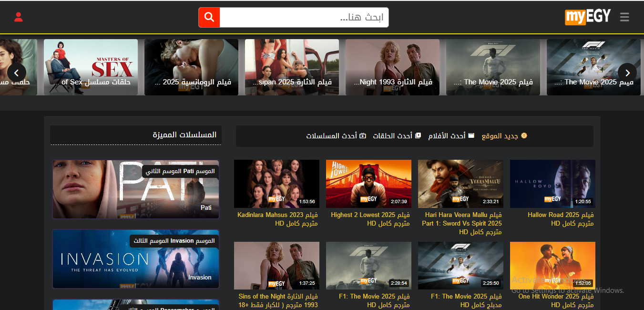
Task: Select the أحدث الحلقات tab
Action: (x=397, y=136)
